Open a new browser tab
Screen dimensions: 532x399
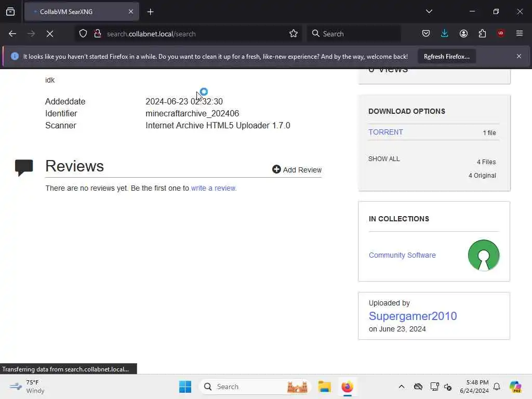pos(150,12)
